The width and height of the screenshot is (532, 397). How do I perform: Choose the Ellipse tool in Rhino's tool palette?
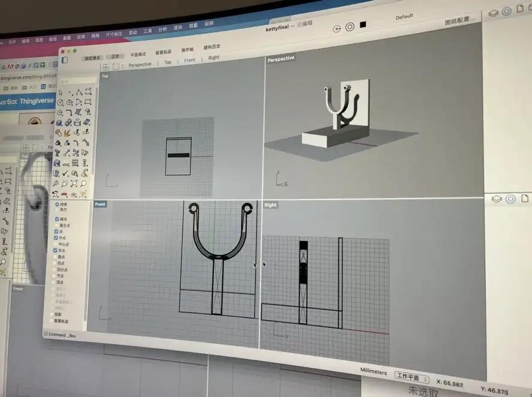[x=69, y=102]
